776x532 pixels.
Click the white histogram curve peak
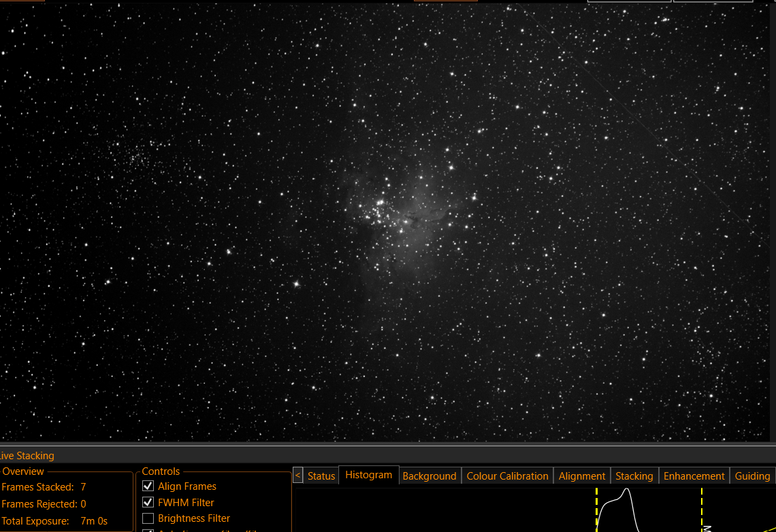[x=626, y=490]
